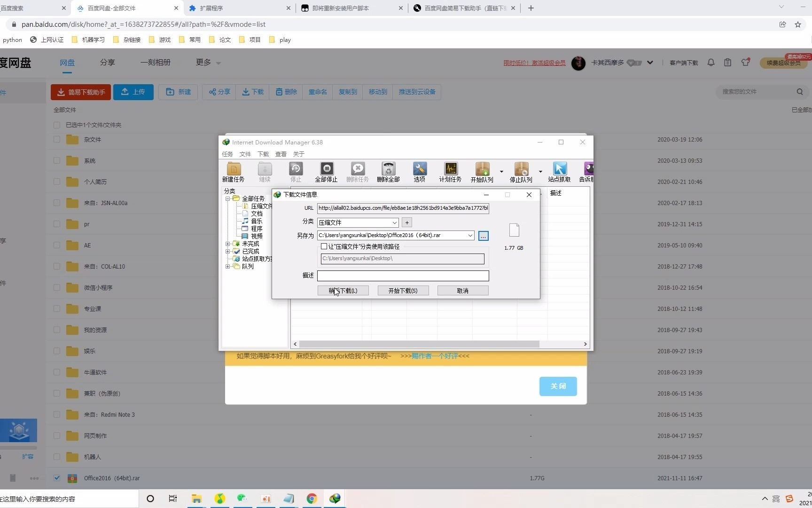Click the 新建任务 icon in IDM toolbar

tap(234, 172)
